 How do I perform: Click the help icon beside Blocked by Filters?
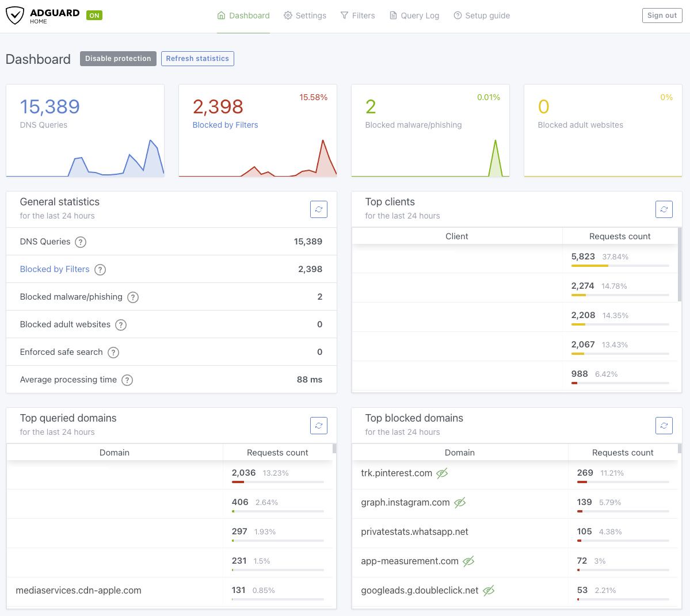pyautogui.click(x=100, y=270)
